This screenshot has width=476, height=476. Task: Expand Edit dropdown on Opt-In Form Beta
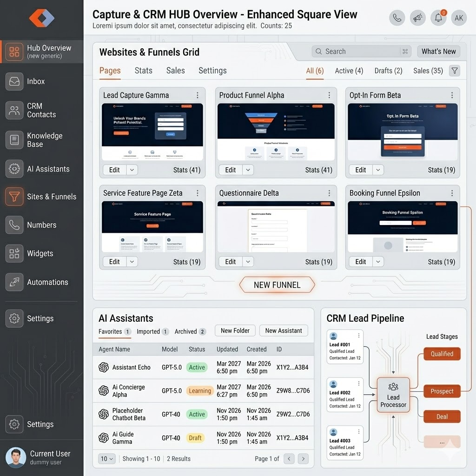pyautogui.click(x=378, y=170)
